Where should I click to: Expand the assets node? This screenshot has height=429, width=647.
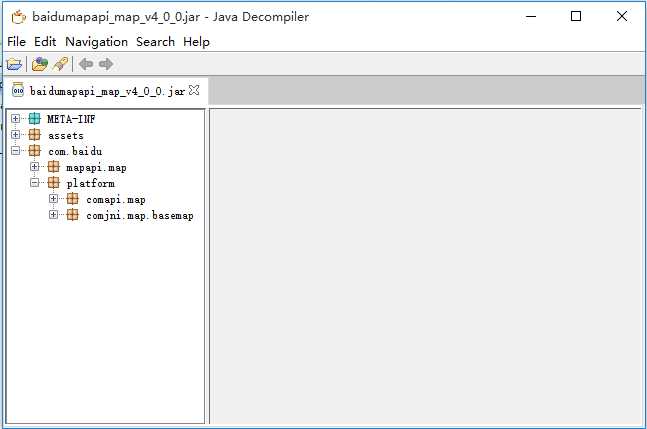(x=15, y=135)
